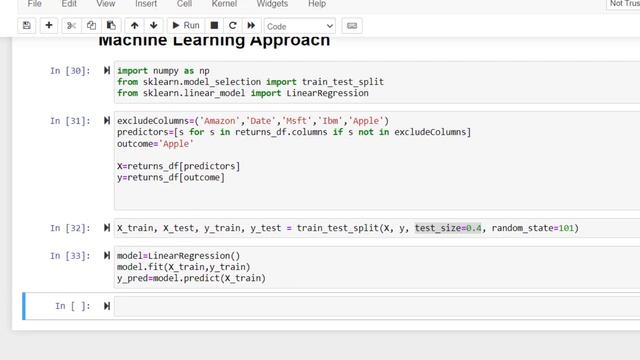Click the outcome='Apple' line
This screenshot has height=360, width=640.
[155, 144]
